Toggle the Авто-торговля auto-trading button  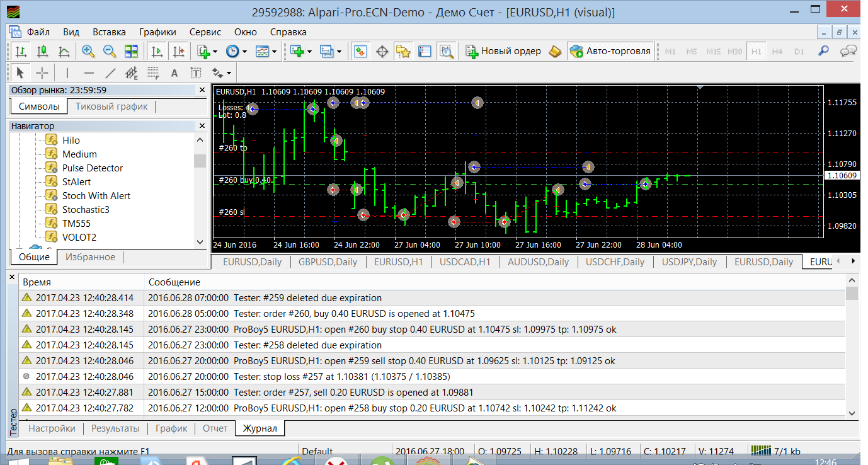pos(610,51)
